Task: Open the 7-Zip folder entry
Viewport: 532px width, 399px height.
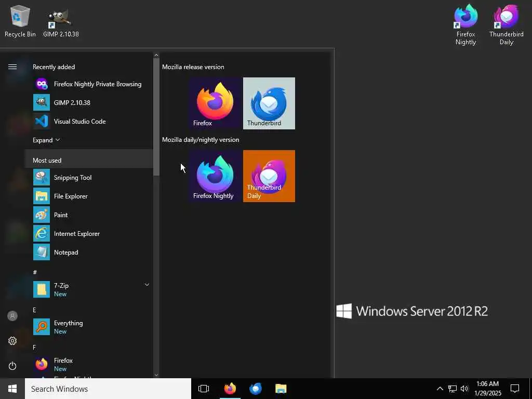Action: (89, 289)
